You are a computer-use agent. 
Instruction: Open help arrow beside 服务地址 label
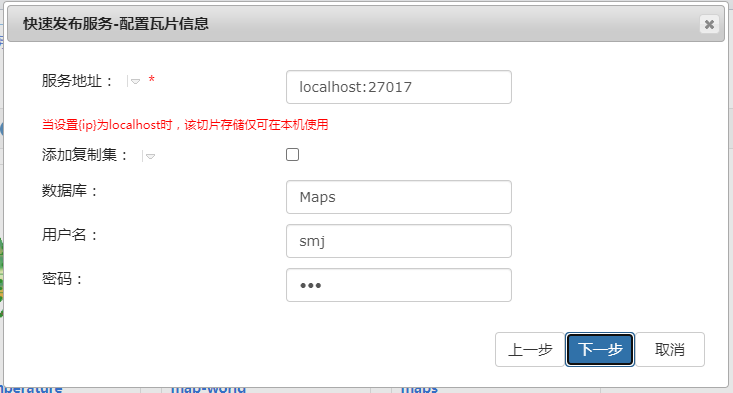click(135, 81)
